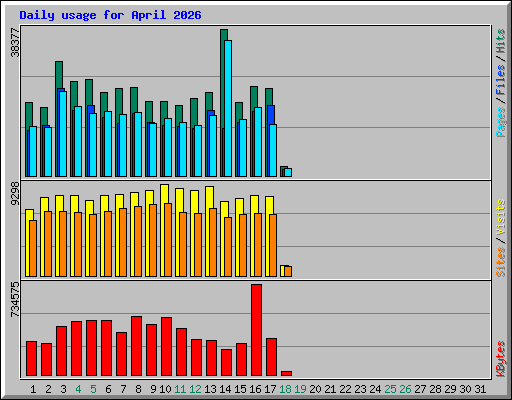The height and width of the screenshot is (400, 512).
Task: Click the day 12 axis label
Action: pos(195,389)
